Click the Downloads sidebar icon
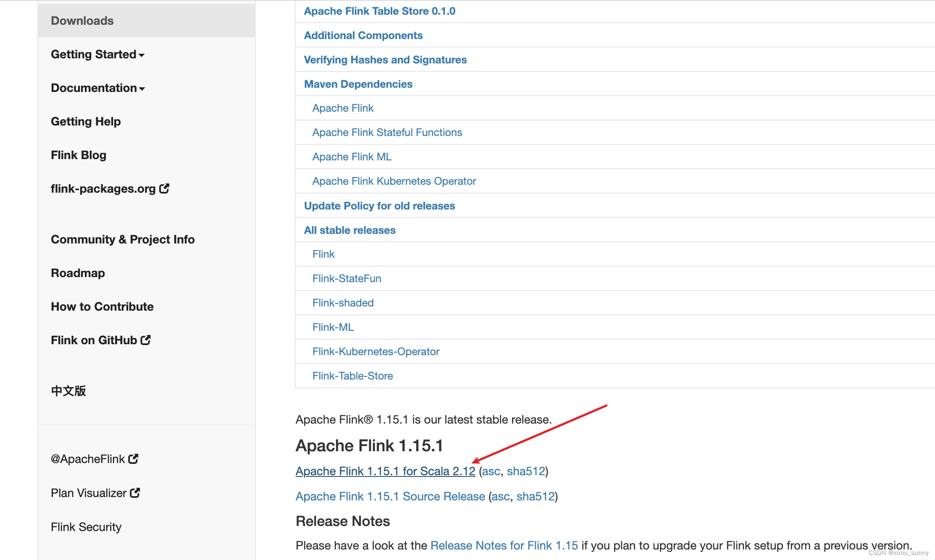Viewport: 935px width, 560px height. (81, 20)
